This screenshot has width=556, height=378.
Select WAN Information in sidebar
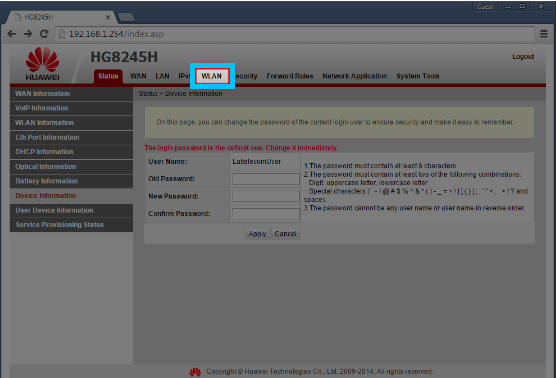click(71, 94)
